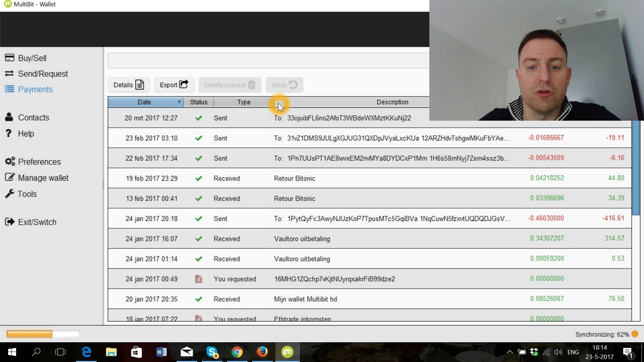This screenshot has height=362, width=644.
Task: Click the amount -0.46030000
Action: (546, 218)
